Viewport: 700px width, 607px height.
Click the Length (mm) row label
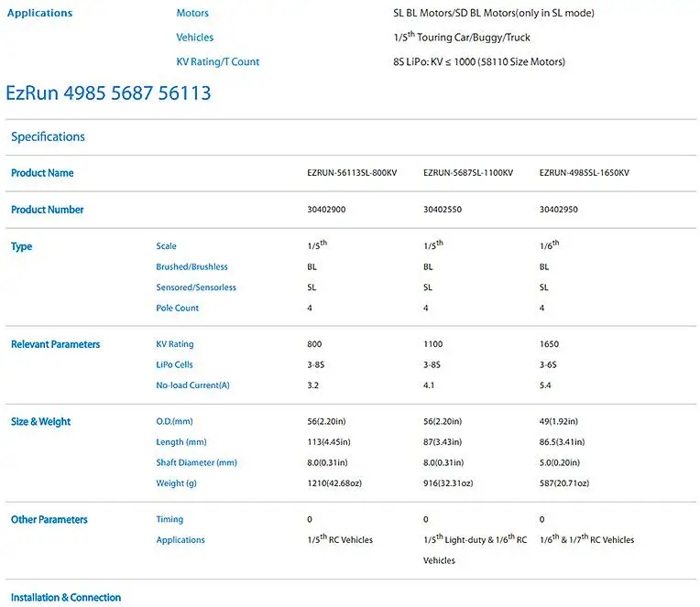pos(181,442)
